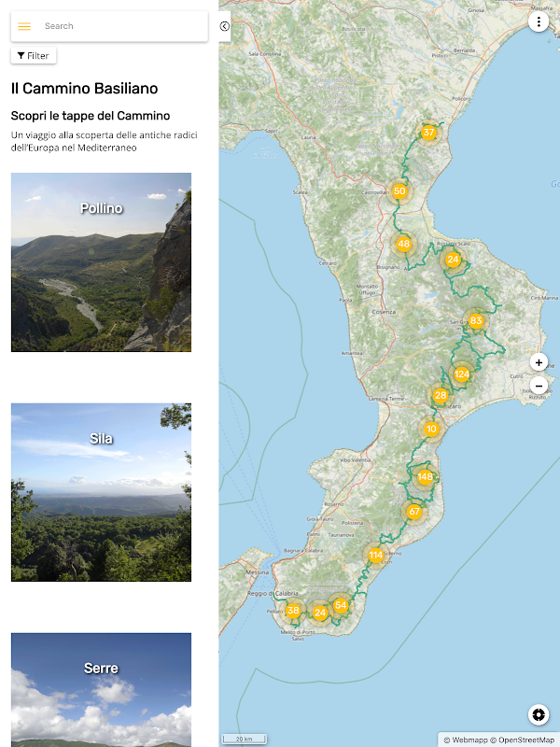
Task: Select the cluster marker 50
Action: click(x=399, y=191)
